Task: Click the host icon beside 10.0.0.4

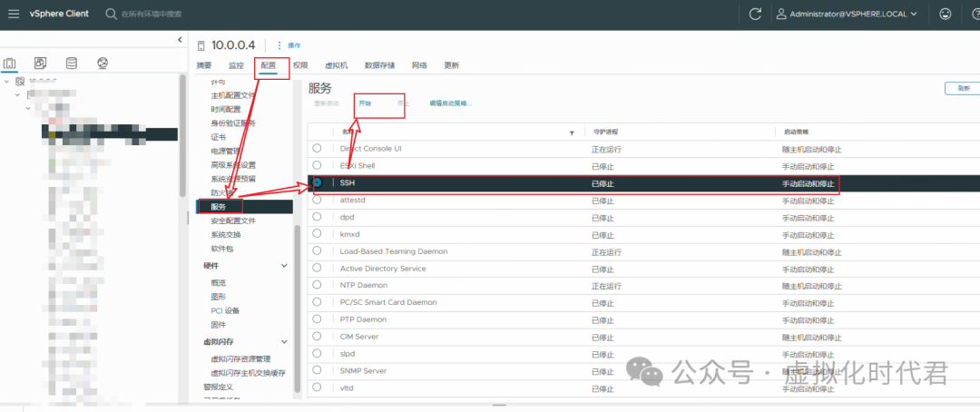Action: click(x=201, y=45)
